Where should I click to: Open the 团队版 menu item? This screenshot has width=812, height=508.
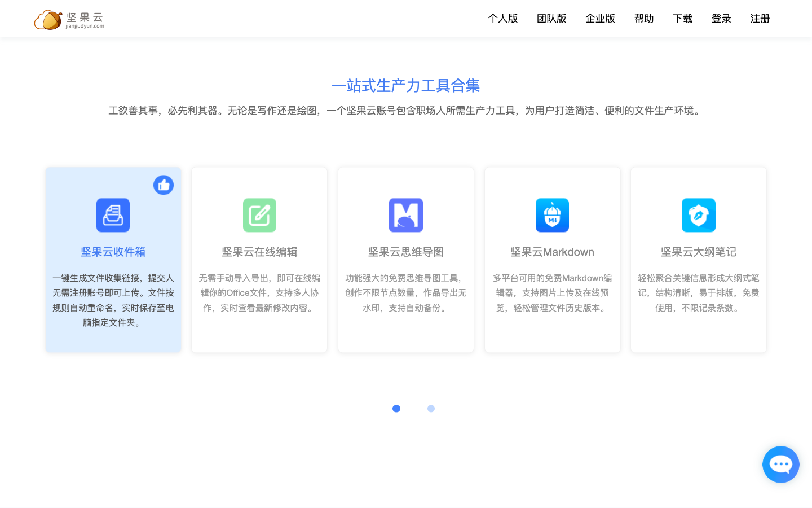551,19
